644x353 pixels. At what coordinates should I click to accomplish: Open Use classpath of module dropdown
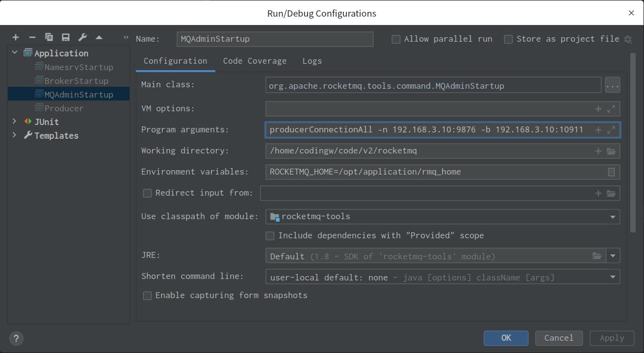(613, 217)
